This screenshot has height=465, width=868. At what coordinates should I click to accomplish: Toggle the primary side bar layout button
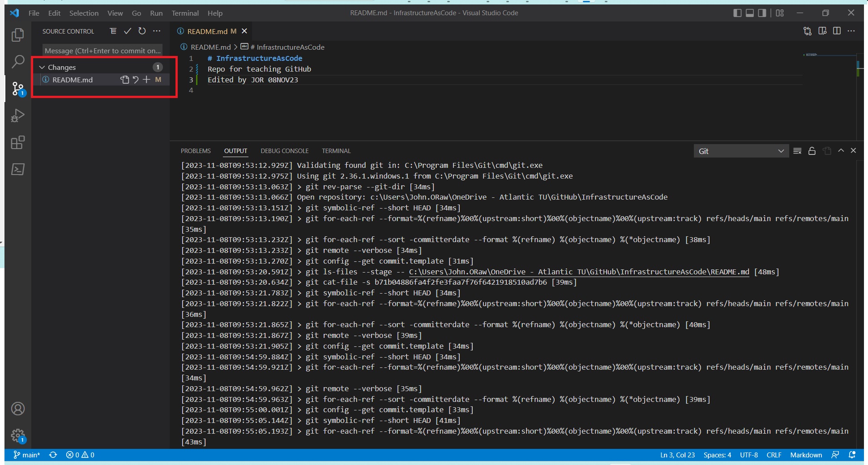[x=737, y=13]
